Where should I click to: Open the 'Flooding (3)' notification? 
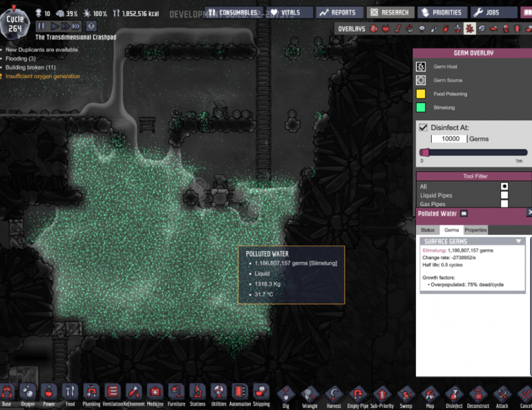point(20,58)
